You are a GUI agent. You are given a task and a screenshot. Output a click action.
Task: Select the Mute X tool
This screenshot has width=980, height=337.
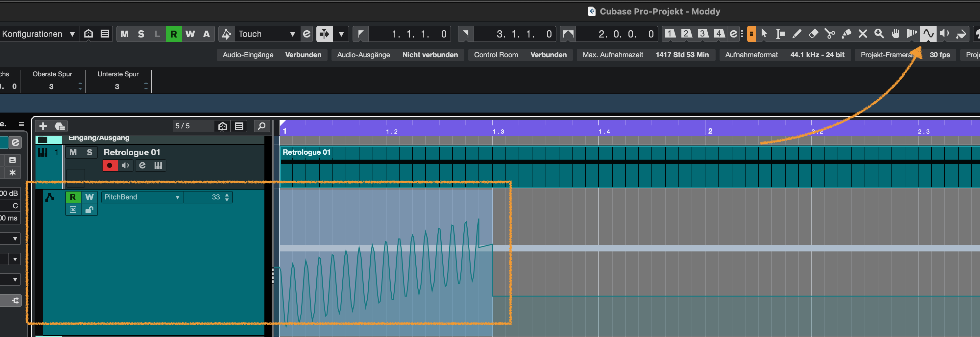[x=863, y=34]
